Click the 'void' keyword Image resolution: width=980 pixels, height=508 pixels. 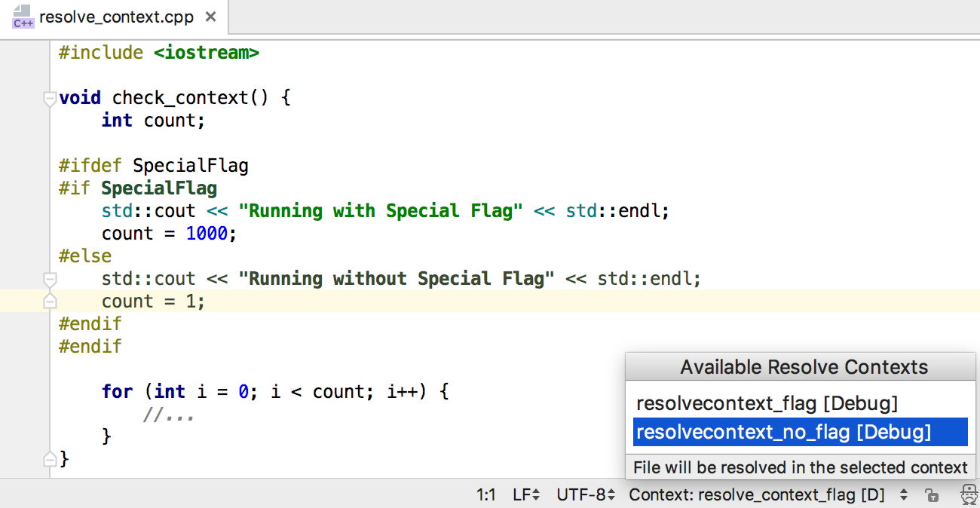(x=80, y=98)
